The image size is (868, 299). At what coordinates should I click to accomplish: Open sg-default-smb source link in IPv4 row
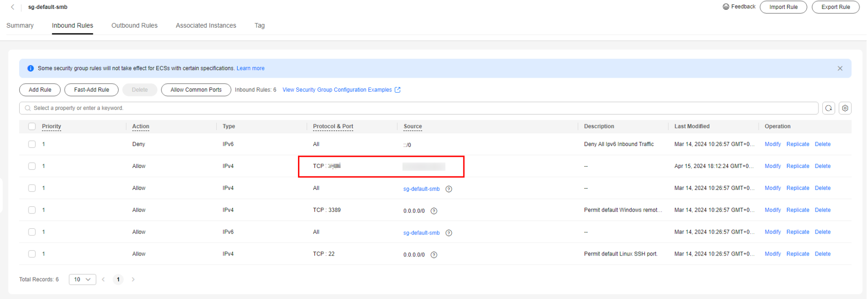pyautogui.click(x=421, y=189)
